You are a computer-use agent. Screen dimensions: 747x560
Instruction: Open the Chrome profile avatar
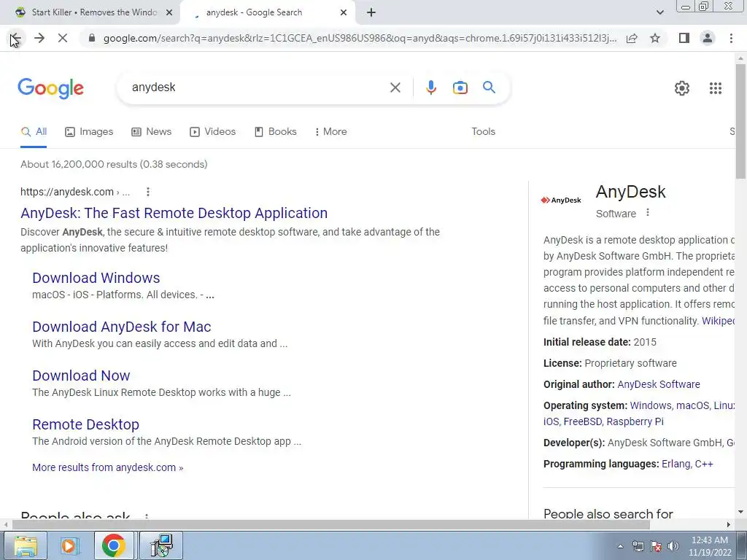pyautogui.click(x=708, y=38)
